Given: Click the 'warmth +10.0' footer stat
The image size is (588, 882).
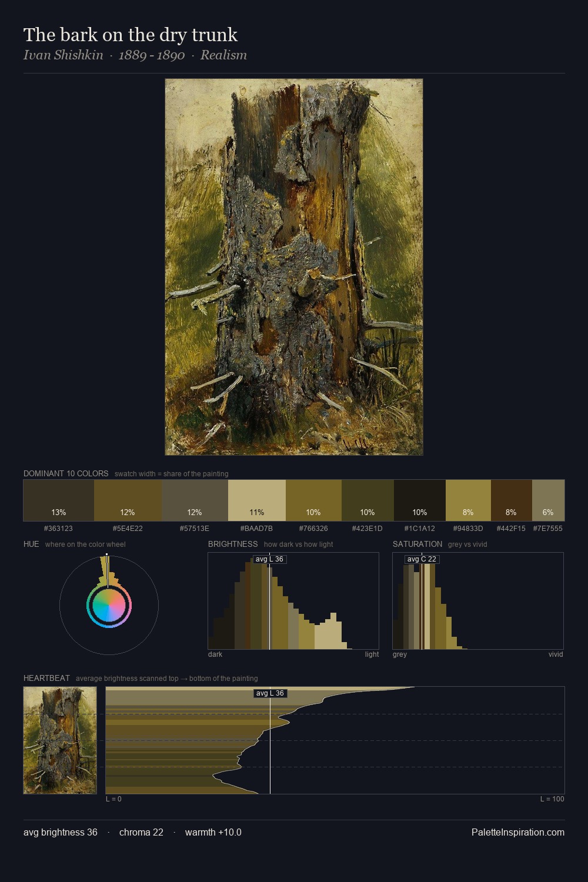Looking at the screenshot, I should point(213,832).
